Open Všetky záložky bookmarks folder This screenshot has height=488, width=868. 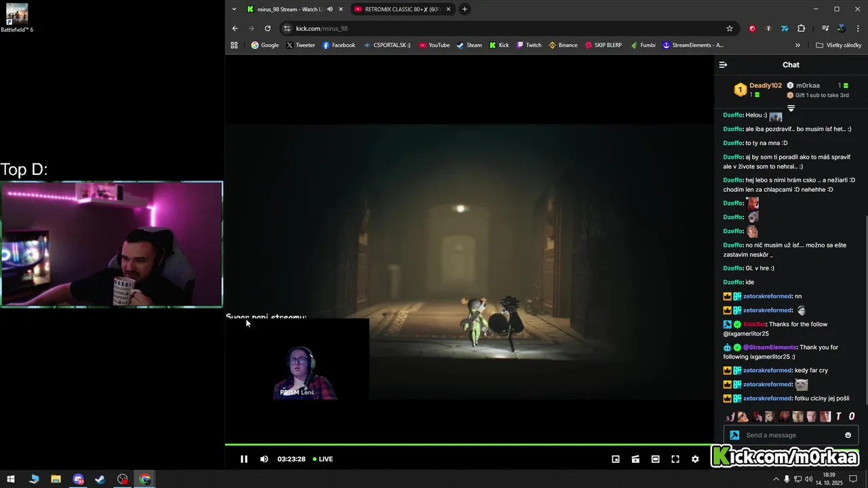839,45
